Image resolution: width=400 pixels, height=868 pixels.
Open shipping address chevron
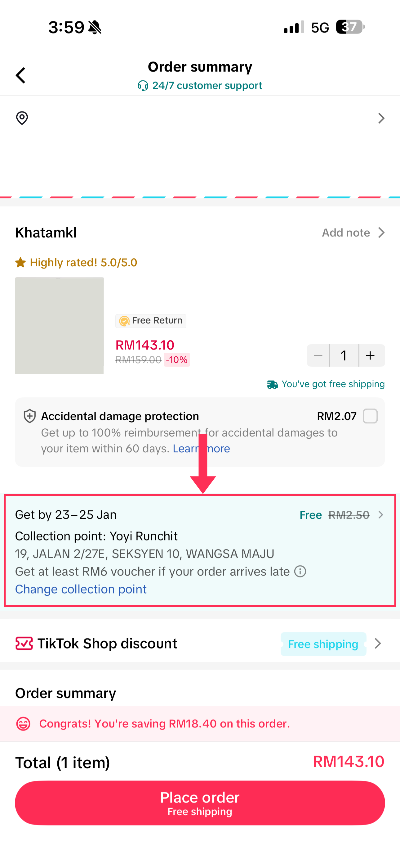click(x=381, y=118)
